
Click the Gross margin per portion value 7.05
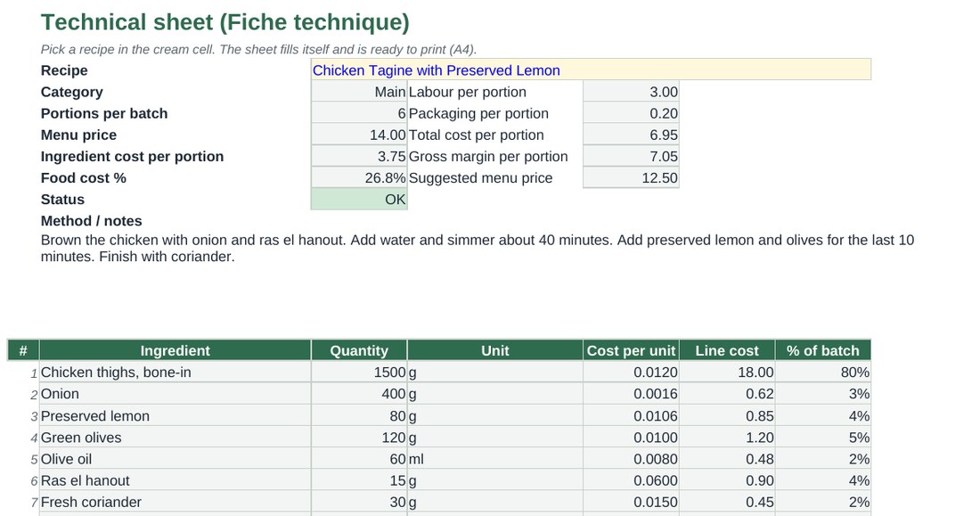pos(631,156)
